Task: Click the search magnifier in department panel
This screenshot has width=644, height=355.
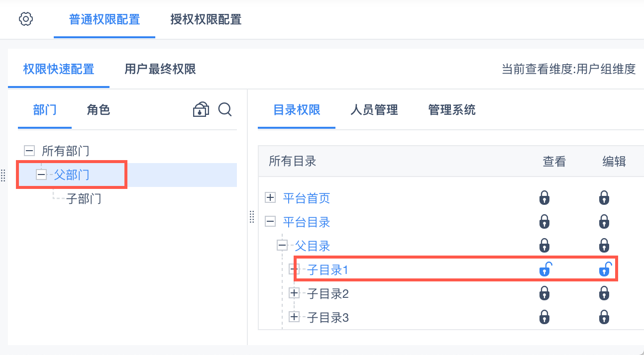Action: tap(225, 109)
